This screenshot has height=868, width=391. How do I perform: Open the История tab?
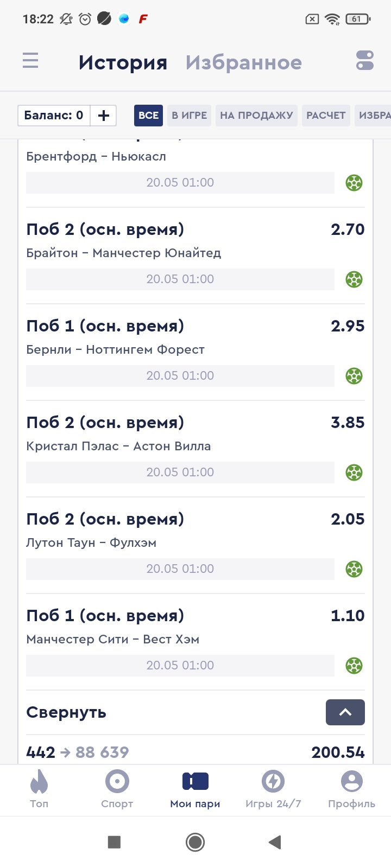tap(123, 63)
